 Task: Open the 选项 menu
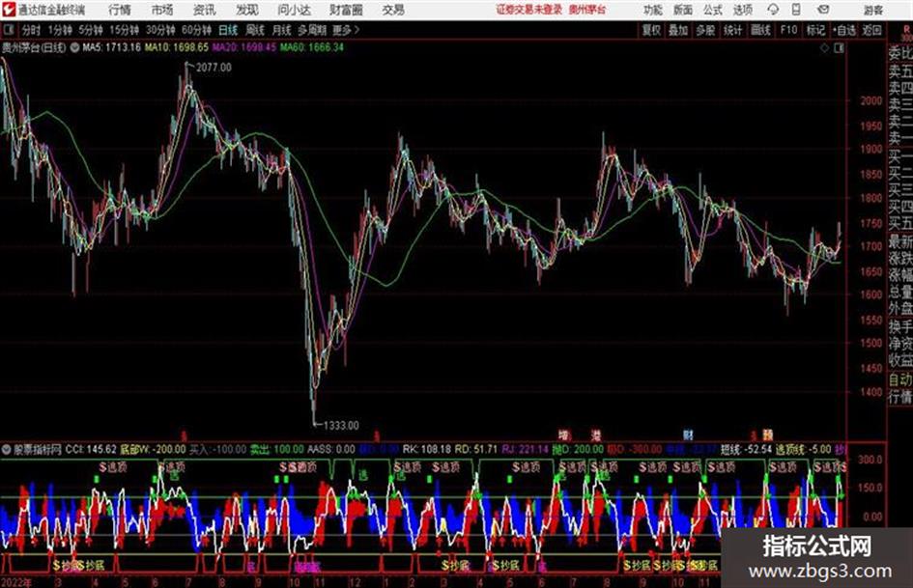pos(742,10)
